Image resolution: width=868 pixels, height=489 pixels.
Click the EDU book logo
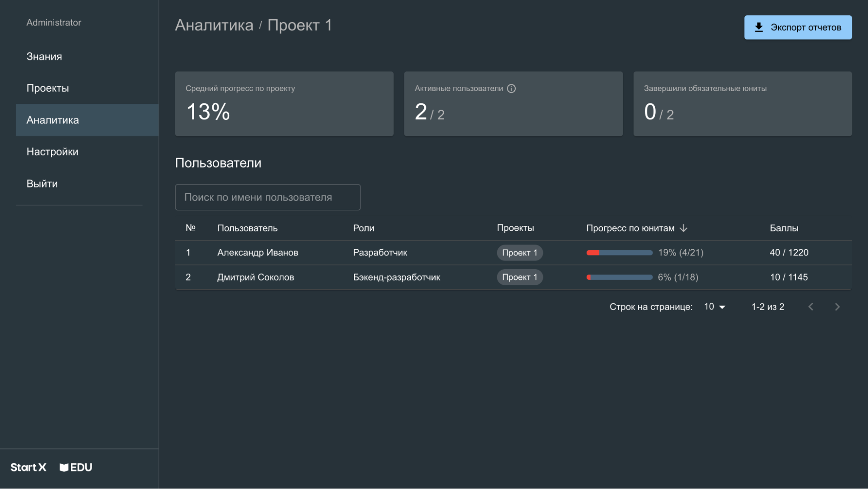point(76,467)
